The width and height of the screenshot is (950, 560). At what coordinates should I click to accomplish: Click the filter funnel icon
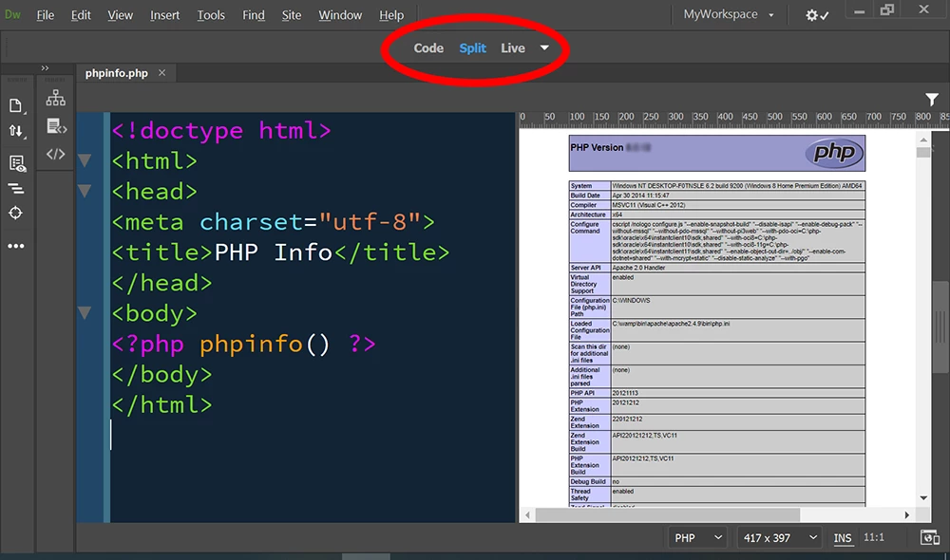932,99
